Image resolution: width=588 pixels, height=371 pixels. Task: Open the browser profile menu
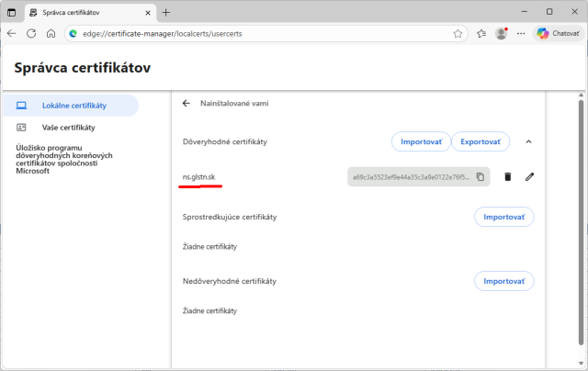[502, 33]
